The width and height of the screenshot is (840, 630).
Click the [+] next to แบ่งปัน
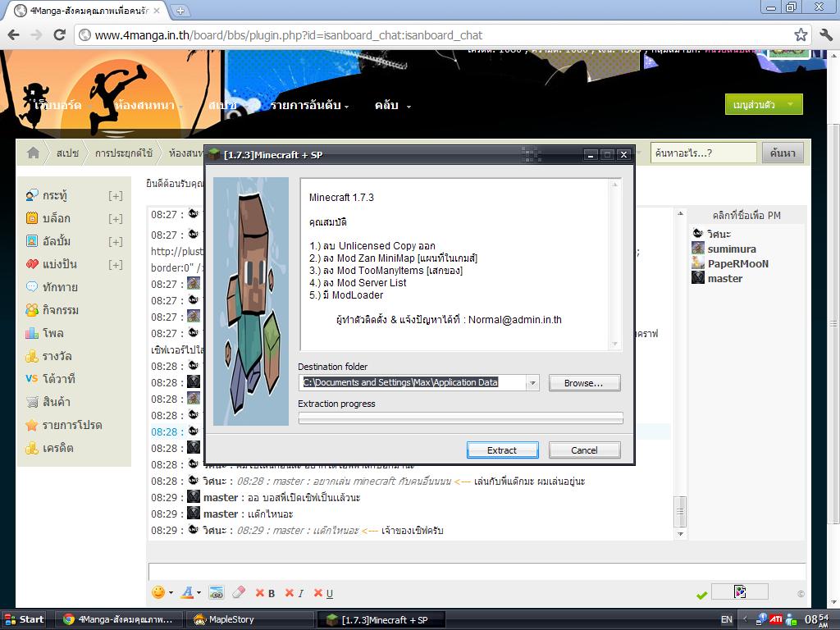pos(115,265)
